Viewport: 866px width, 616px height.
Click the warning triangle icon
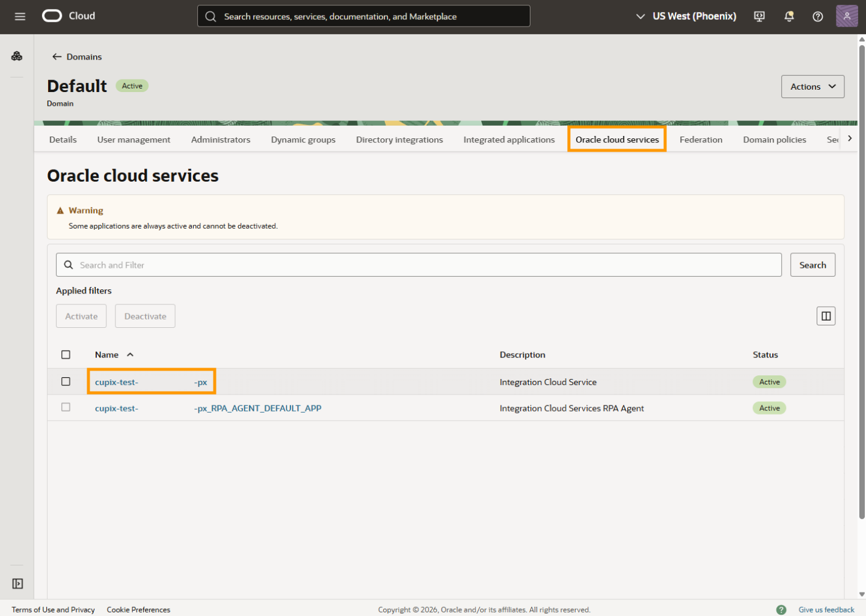(60, 211)
